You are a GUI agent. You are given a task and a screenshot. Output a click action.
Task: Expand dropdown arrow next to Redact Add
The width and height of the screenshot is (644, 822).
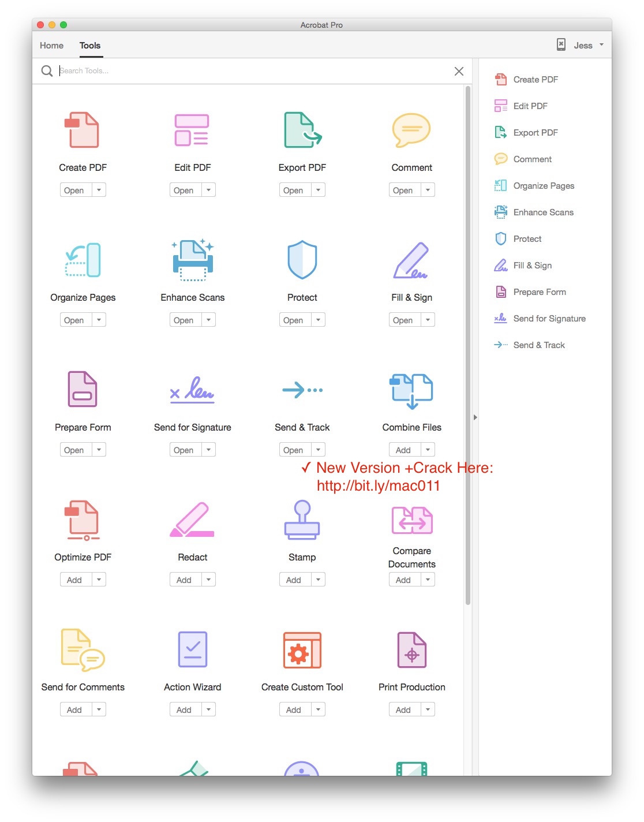208,580
